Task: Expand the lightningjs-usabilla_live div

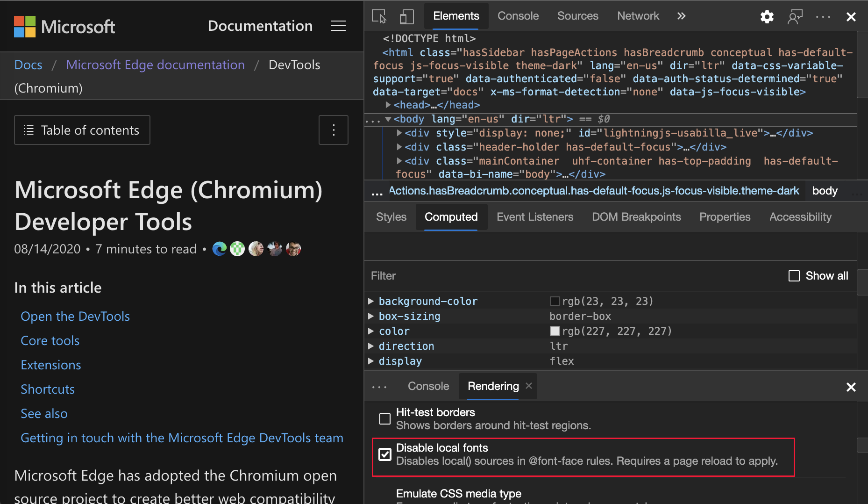Action: point(399,133)
